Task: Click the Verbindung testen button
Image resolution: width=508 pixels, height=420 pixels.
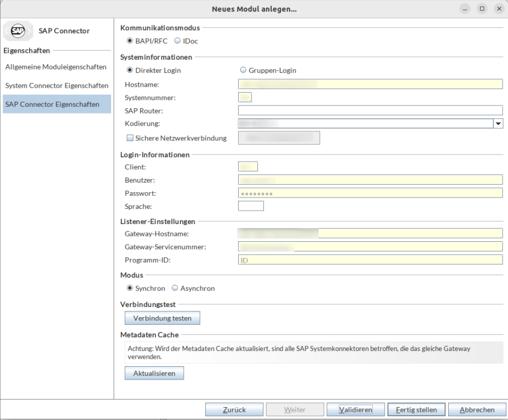Action: (x=162, y=318)
